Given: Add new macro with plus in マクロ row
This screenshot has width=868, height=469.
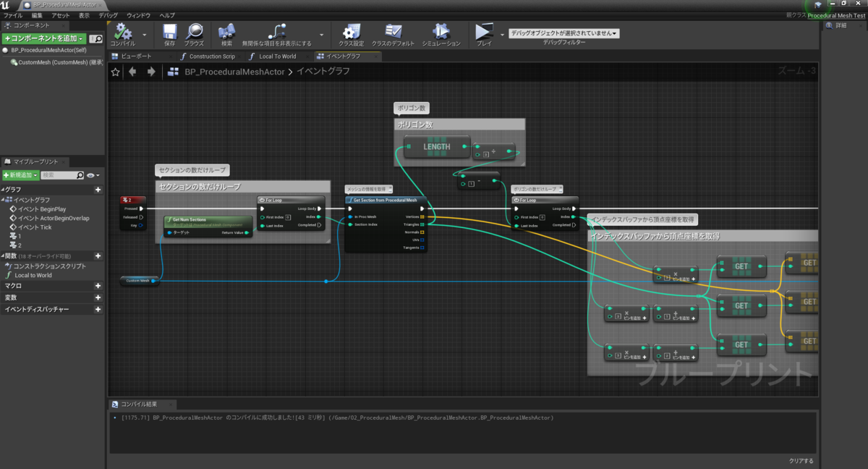Looking at the screenshot, I should [x=98, y=286].
